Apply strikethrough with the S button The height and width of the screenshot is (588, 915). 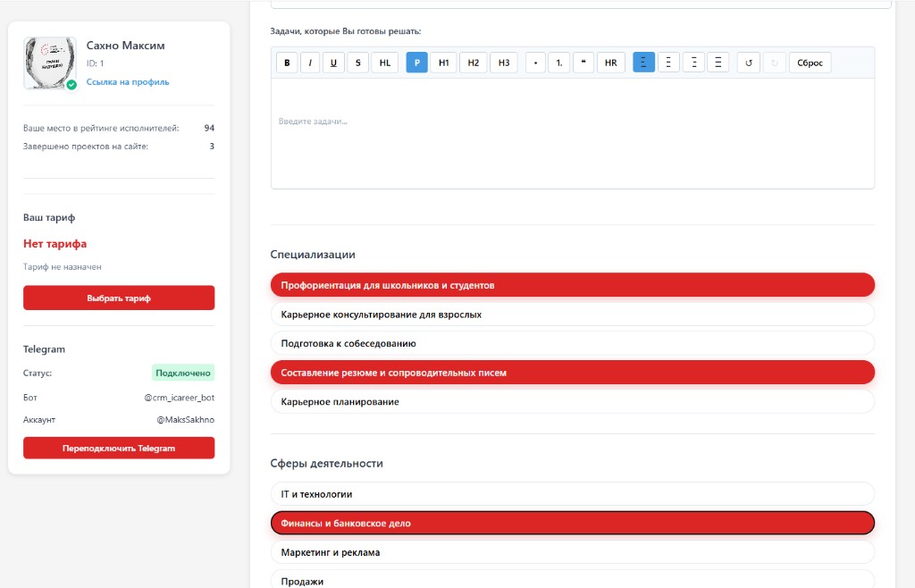[357, 63]
